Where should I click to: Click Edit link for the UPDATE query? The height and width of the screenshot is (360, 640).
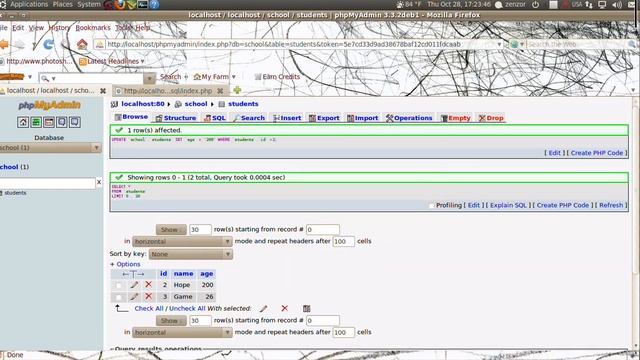click(x=554, y=153)
